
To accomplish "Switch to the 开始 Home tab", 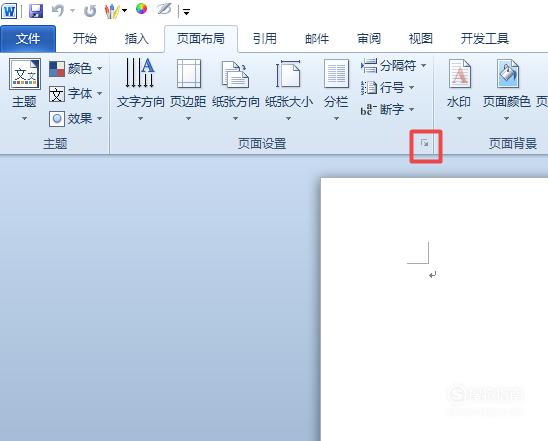I will point(85,38).
